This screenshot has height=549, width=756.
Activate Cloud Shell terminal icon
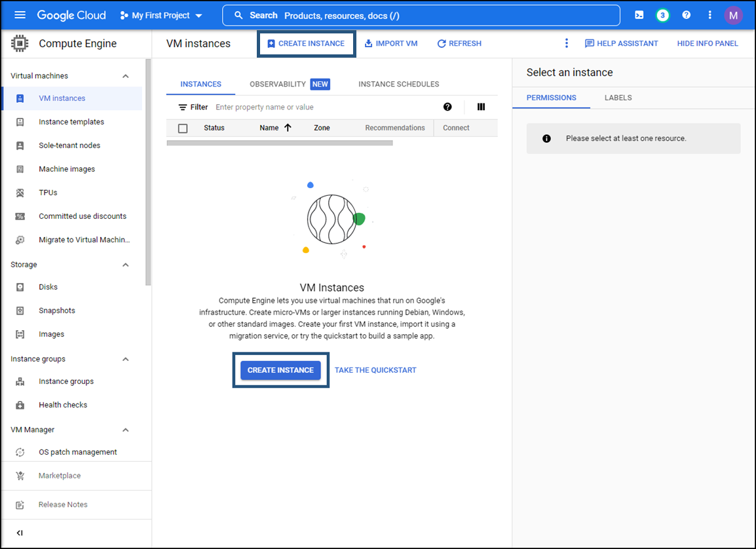[x=639, y=15]
